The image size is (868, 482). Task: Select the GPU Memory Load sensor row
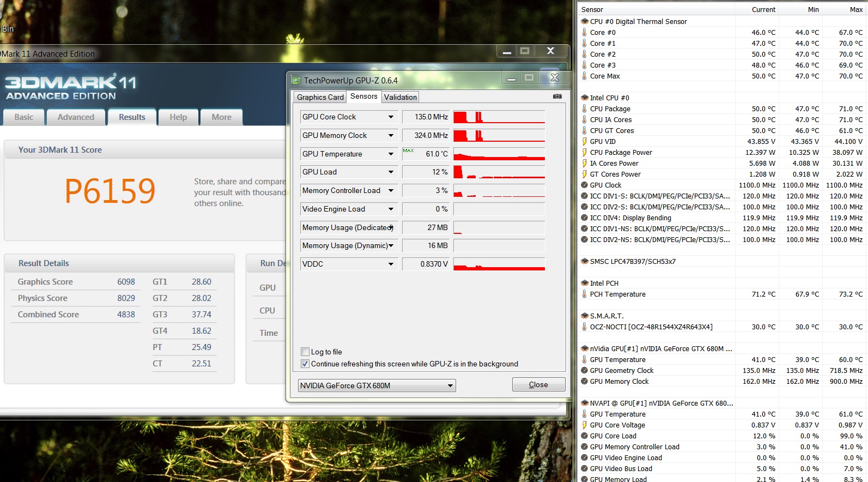click(722, 478)
